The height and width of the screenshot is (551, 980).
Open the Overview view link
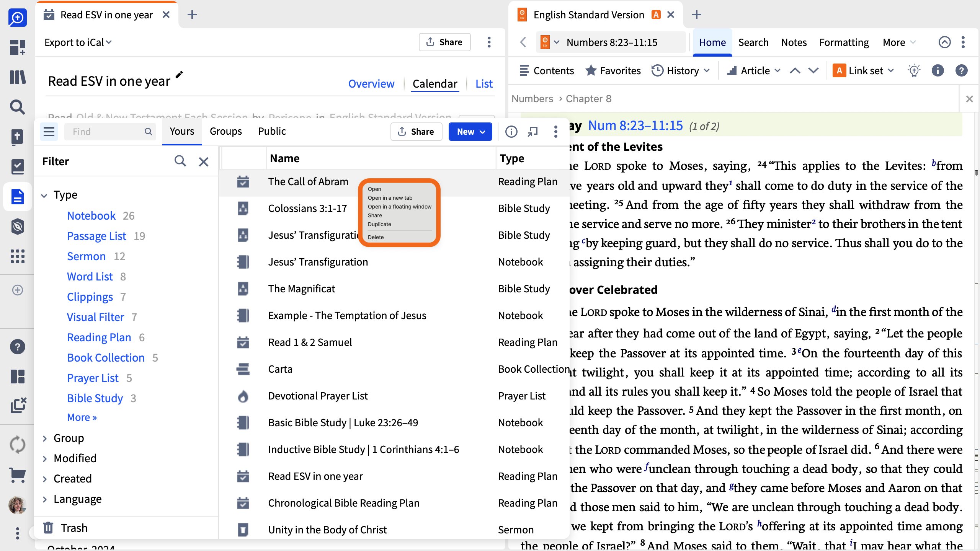(x=371, y=83)
